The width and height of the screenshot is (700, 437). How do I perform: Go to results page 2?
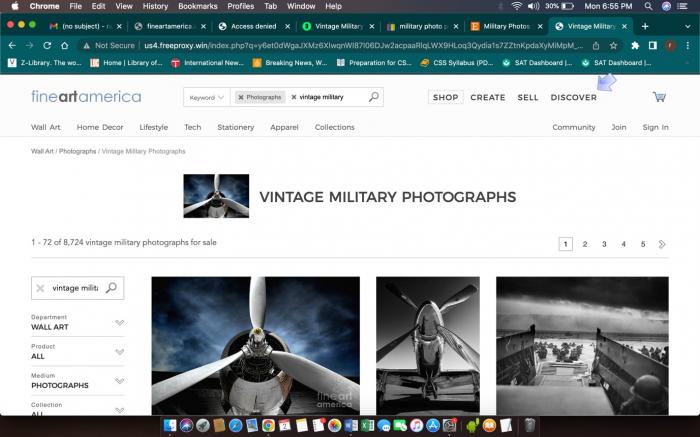tap(585, 244)
